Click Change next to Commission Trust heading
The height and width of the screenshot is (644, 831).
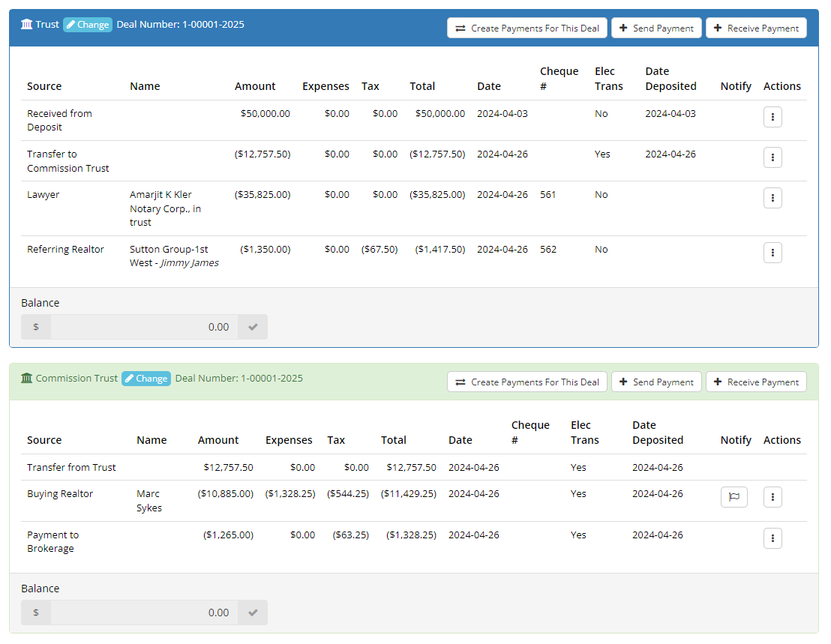pyautogui.click(x=146, y=378)
